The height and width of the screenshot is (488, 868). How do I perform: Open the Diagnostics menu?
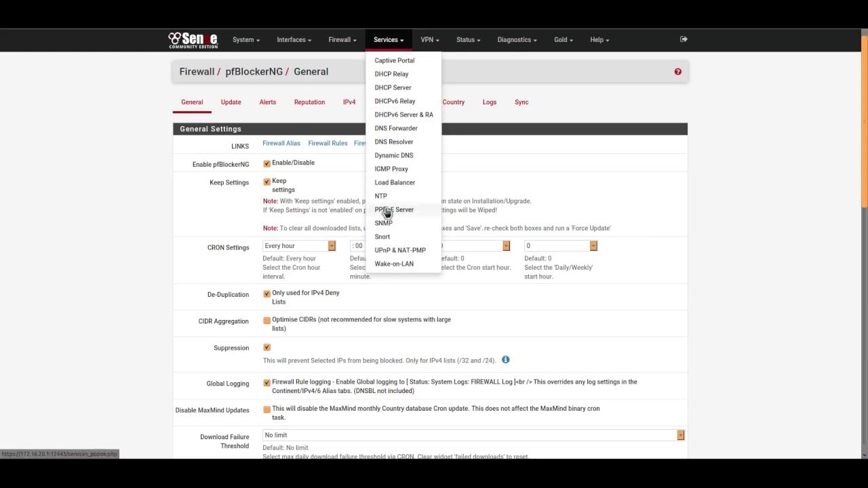point(517,40)
